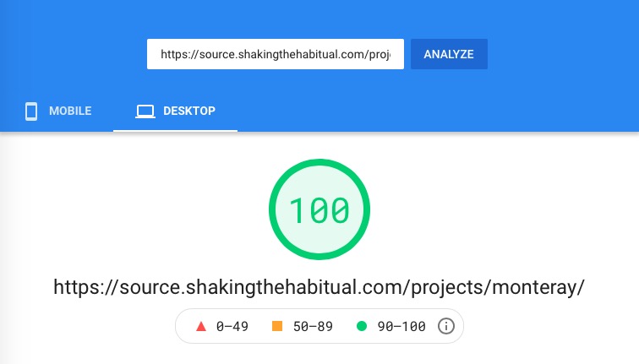Click the mobile phone icon

tap(31, 111)
